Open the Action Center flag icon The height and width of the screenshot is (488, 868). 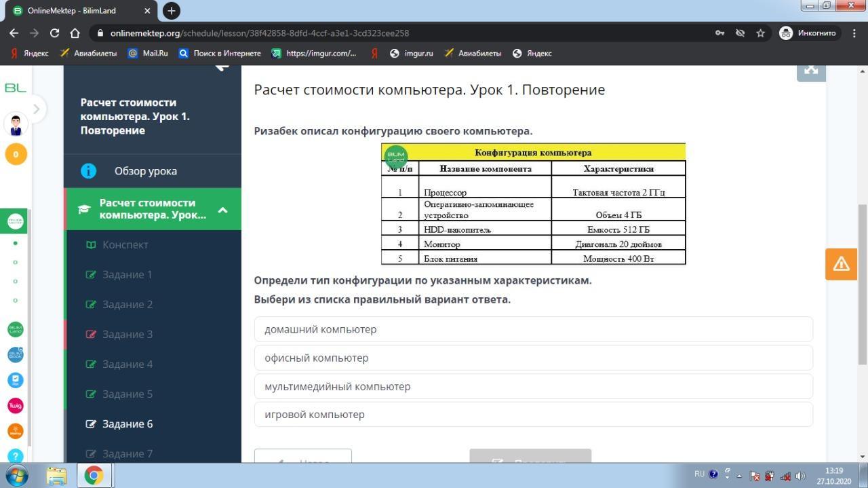[x=754, y=476]
